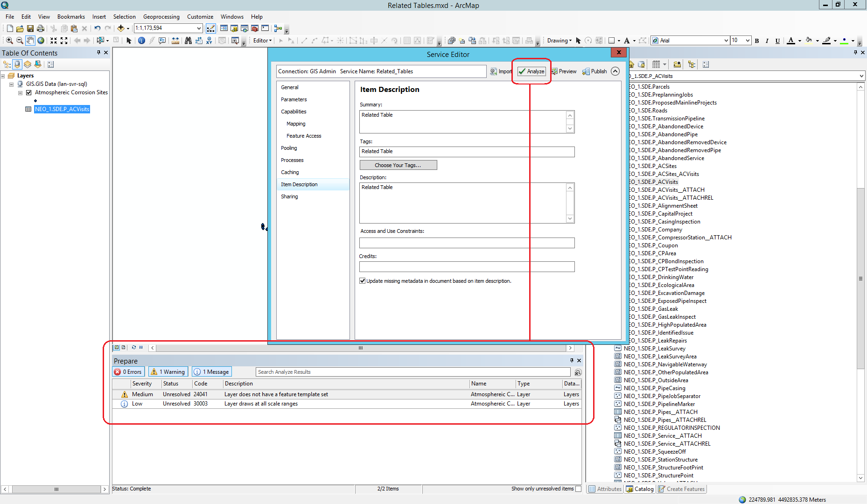Open the Customize menu
Viewport: 867px width, 504px height.
coord(200,17)
